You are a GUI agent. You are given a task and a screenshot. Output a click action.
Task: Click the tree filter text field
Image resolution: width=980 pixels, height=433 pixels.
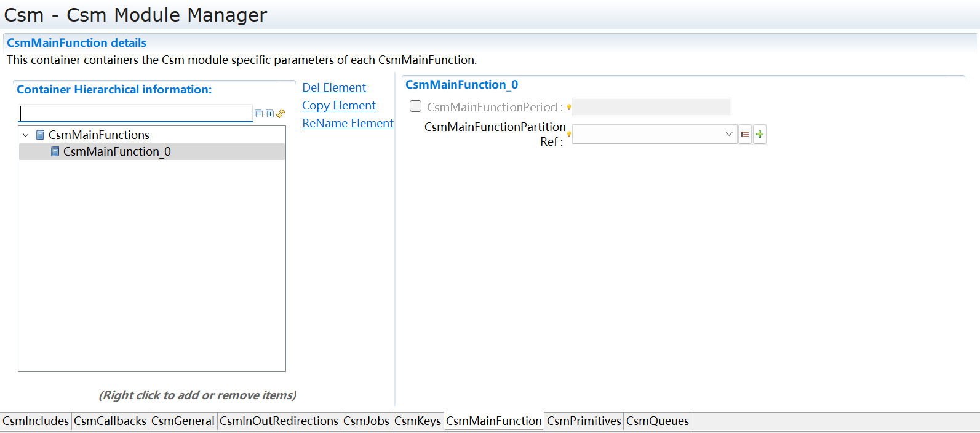(136, 113)
